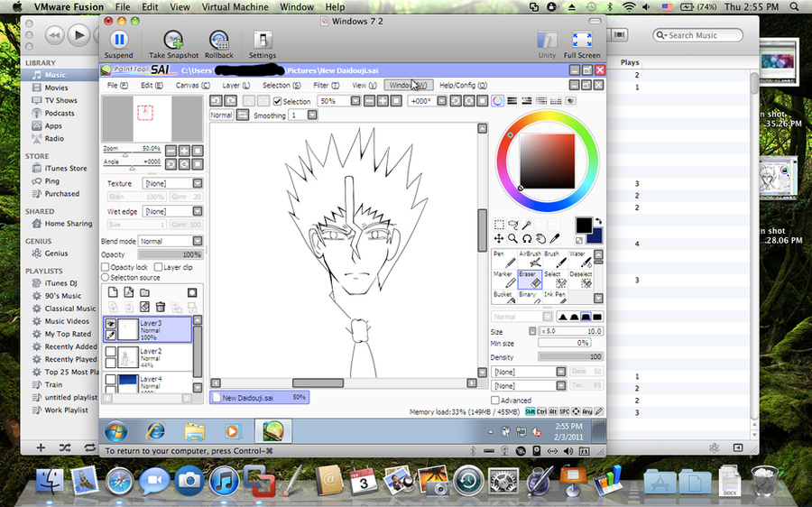The height and width of the screenshot is (507, 812).
Task: Toggle the Selection checkbox in toolbar
Action: click(278, 102)
